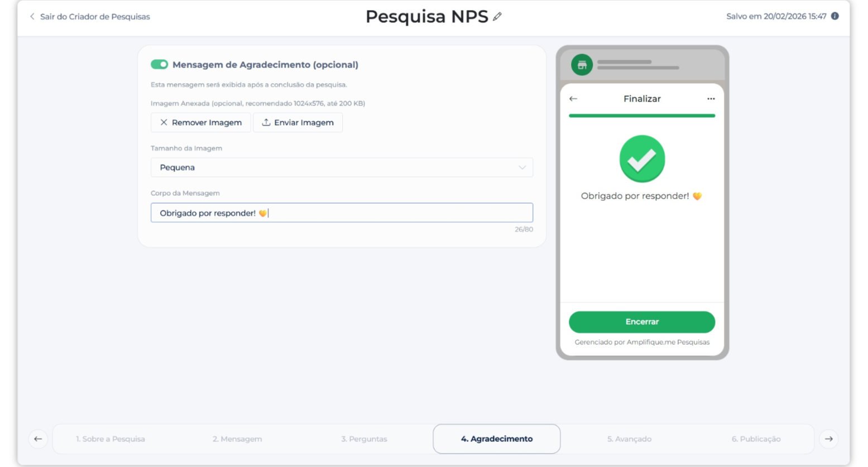Toggle off Mensagem de Agradecimento switch
Screen dimensions: 868x467
click(x=159, y=65)
